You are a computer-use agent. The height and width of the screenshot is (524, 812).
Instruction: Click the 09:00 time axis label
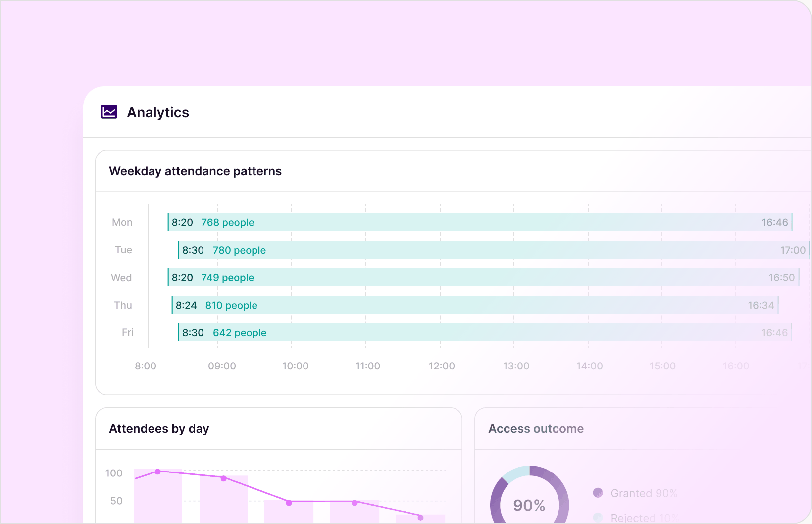point(222,366)
